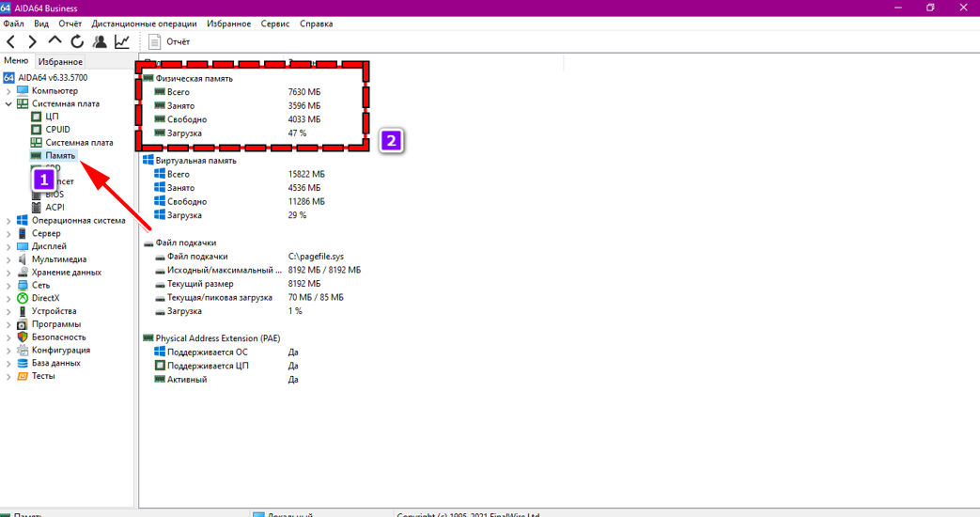The image size is (980, 517).
Task: Click the Отчёт report button in toolbar
Action: point(169,42)
